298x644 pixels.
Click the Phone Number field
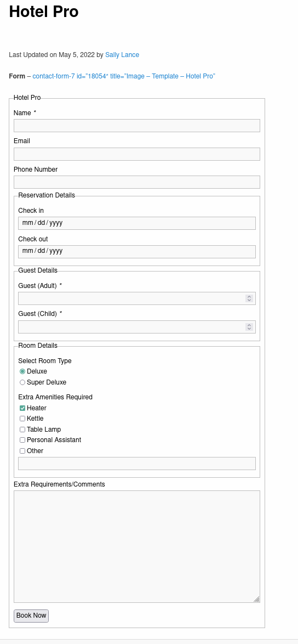click(x=137, y=182)
